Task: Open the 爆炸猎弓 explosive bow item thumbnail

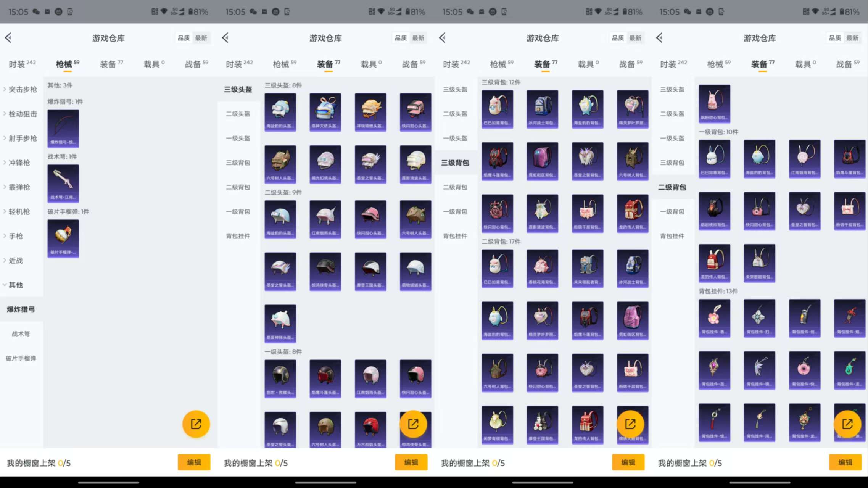Action: tap(63, 128)
